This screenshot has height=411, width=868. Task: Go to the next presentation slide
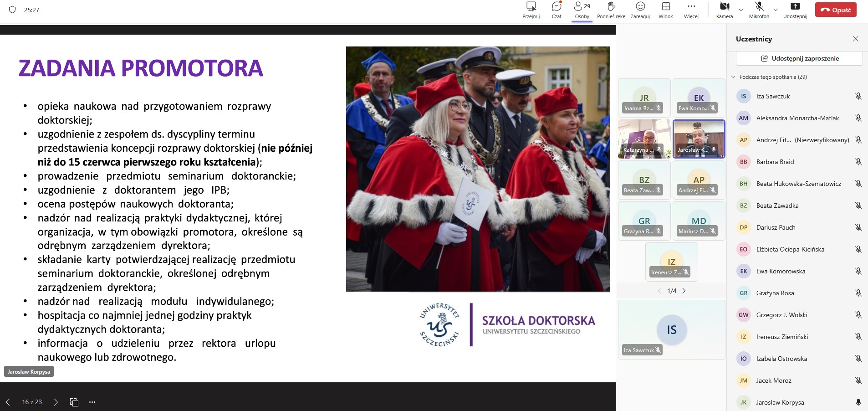point(56,402)
